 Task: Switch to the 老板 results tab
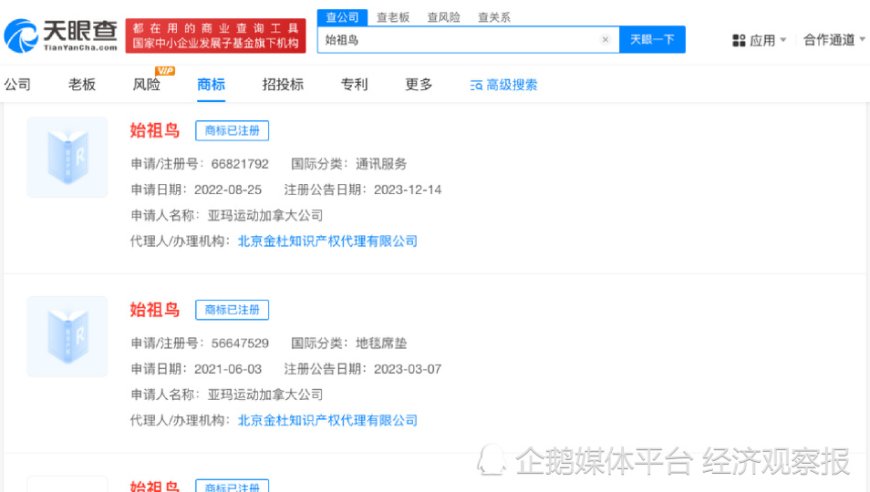click(82, 84)
